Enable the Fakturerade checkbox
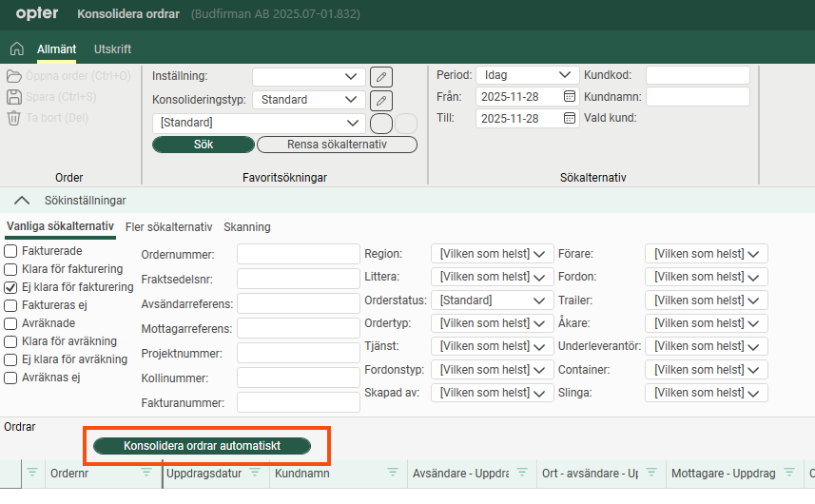 11,251
